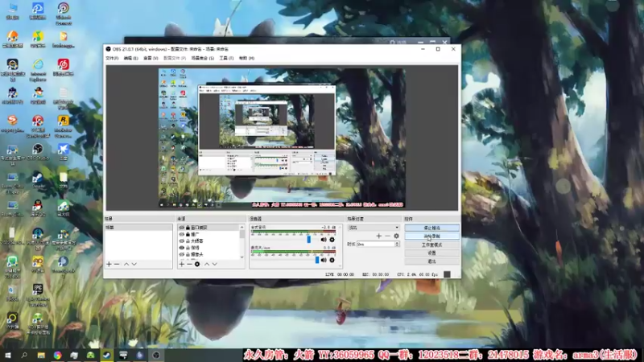Remove selected scene with the minus icon
The image size is (644, 362).
pyautogui.click(x=117, y=264)
